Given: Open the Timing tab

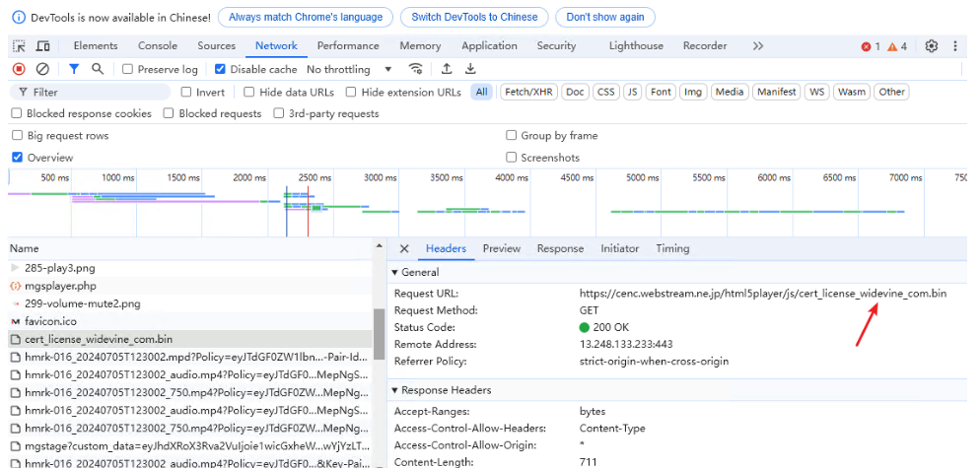Looking at the screenshot, I should pyautogui.click(x=672, y=248).
